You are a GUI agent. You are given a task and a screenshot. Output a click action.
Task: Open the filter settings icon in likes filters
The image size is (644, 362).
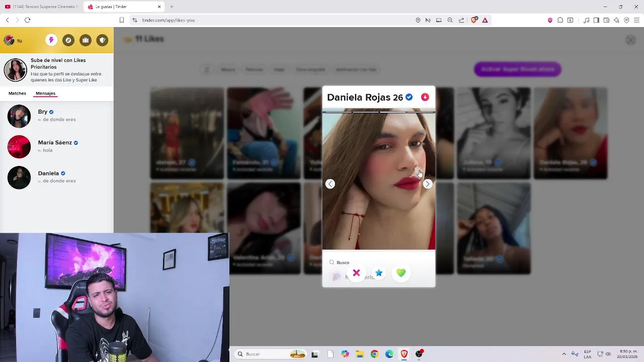point(206,69)
